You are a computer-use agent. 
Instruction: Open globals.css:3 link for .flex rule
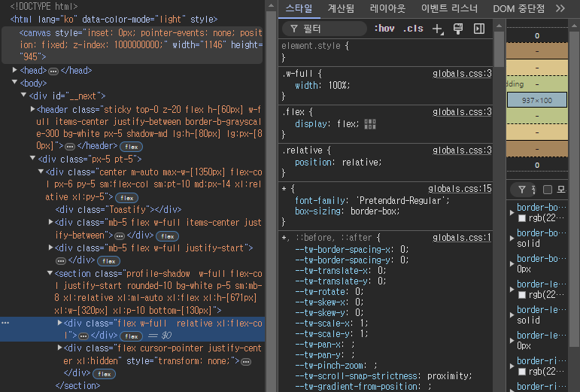(x=462, y=112)
